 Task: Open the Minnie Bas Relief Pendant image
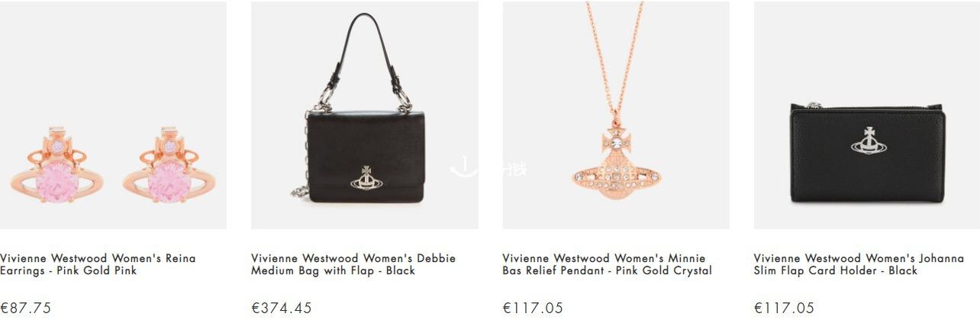click(616, 115)
